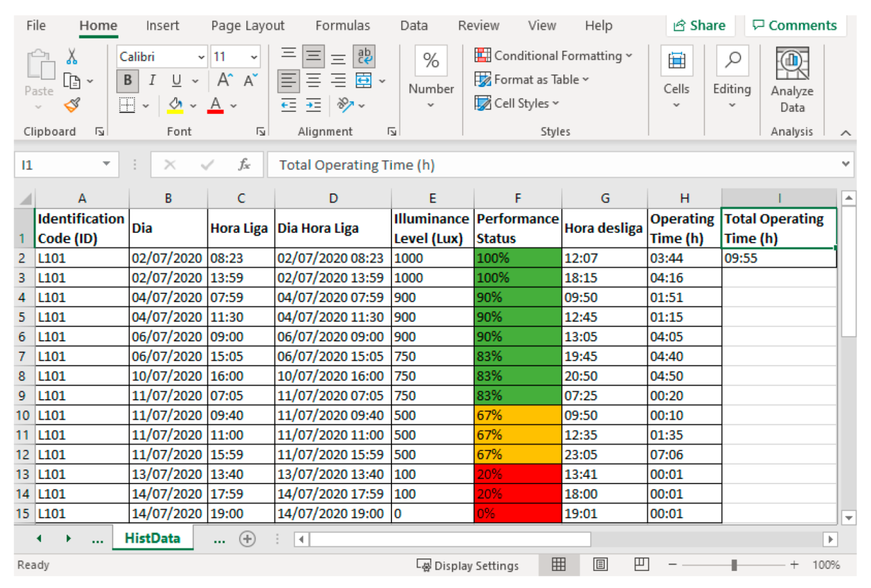The image size is (871, 588).
Task: Open the Comments button
Action: coord(795,25)
